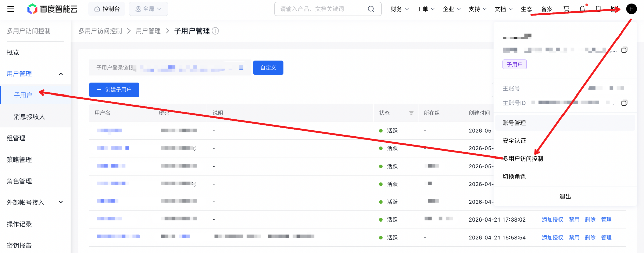Open 备案 in the top navigation
This screenshot has height=253, width=644.
tap(547, 9)
